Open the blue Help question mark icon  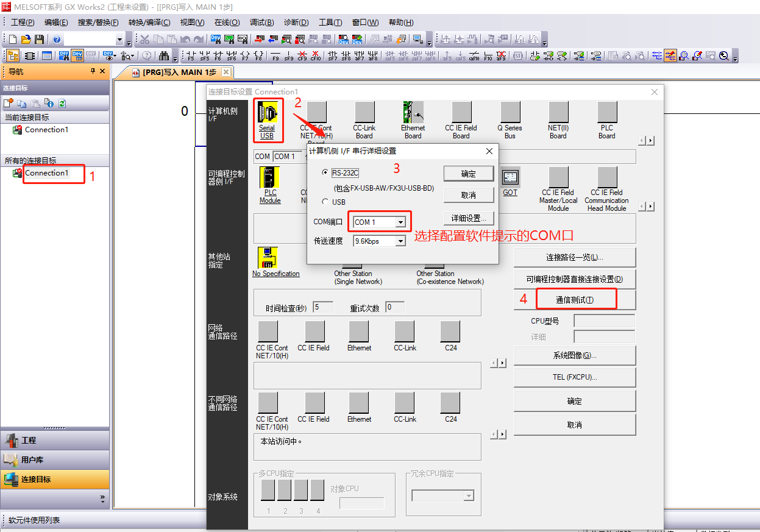click(57, 40)
